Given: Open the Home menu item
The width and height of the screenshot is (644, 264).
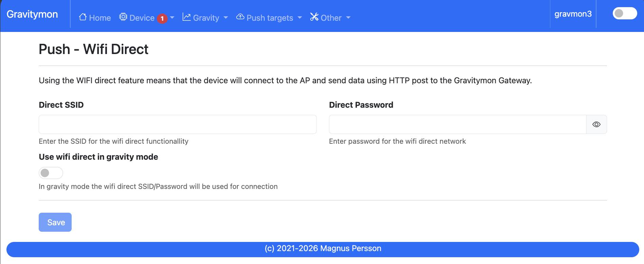Looking at the screenshot, I should coord(100,18).
